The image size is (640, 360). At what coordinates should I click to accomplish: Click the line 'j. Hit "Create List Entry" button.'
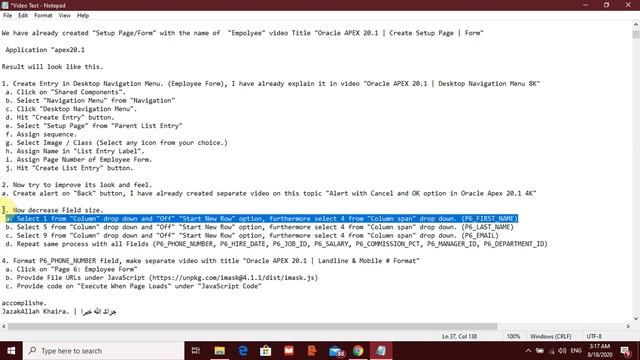(69, 168)
